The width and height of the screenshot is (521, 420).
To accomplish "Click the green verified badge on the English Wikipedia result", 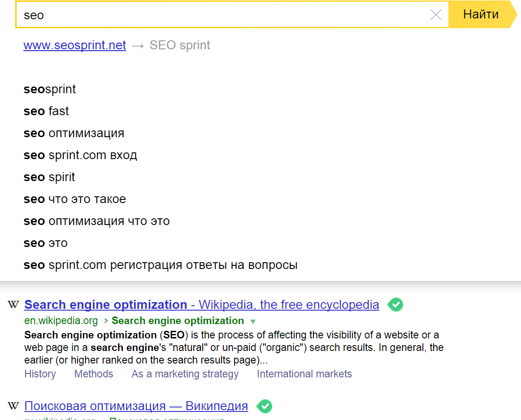I will pos(395,304).
